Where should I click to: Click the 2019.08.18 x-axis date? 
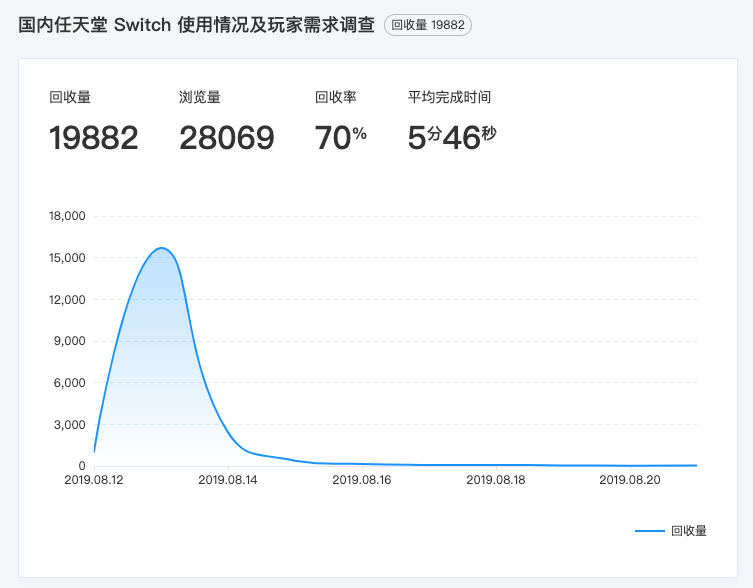point(496,480)
